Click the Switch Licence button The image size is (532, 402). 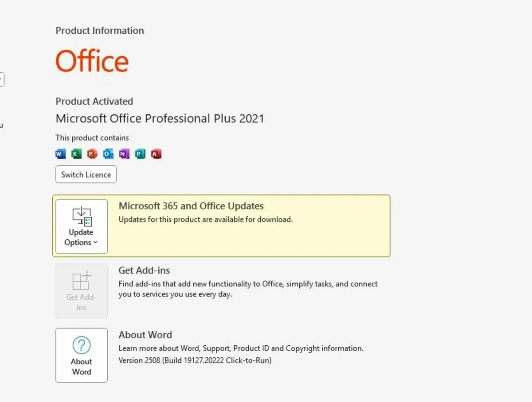pos(86,175)
